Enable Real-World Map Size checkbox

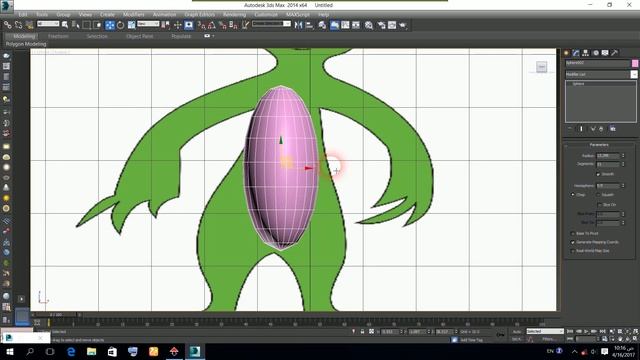573,251
